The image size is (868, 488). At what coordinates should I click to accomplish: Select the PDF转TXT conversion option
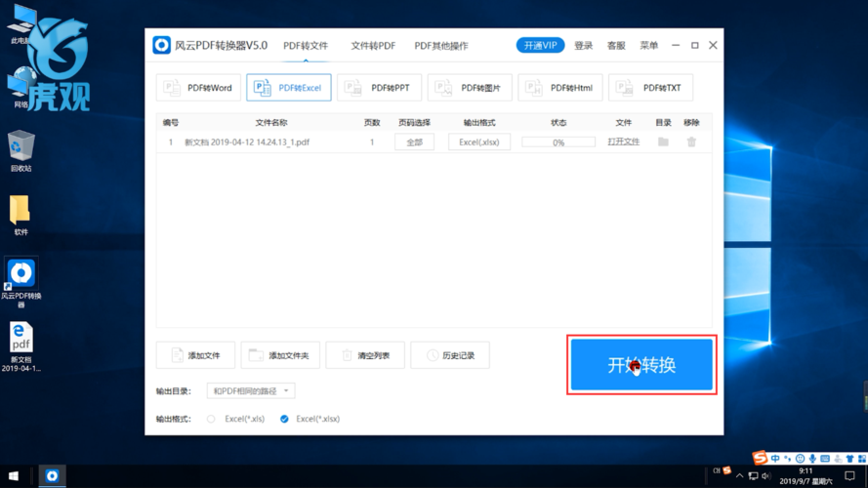(650, 88)
